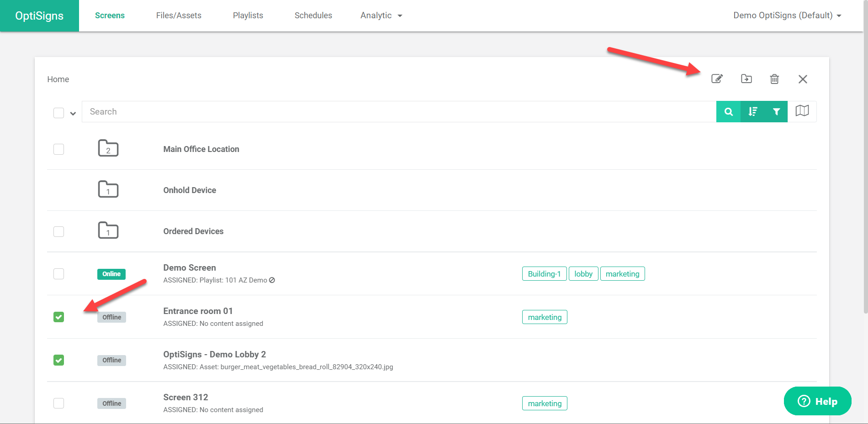
Task: Click the move-to-folder icon
Action: (746, 79)
